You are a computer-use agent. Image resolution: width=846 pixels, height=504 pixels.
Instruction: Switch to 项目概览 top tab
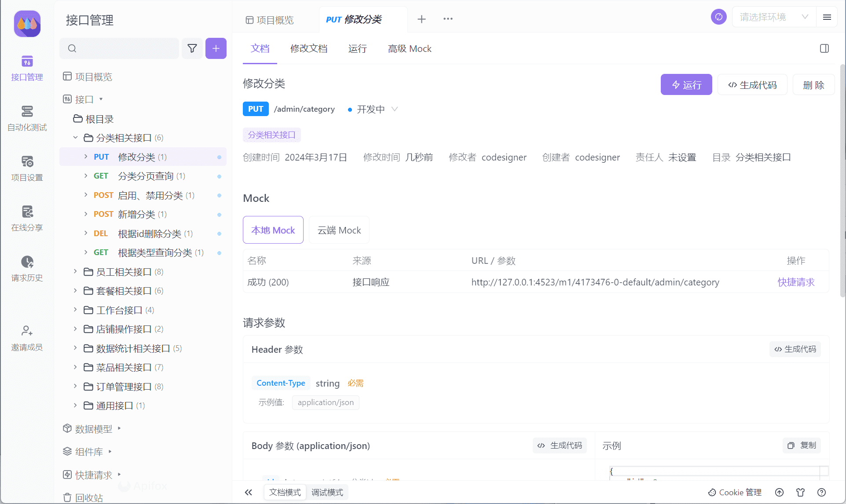coord(270,20)
